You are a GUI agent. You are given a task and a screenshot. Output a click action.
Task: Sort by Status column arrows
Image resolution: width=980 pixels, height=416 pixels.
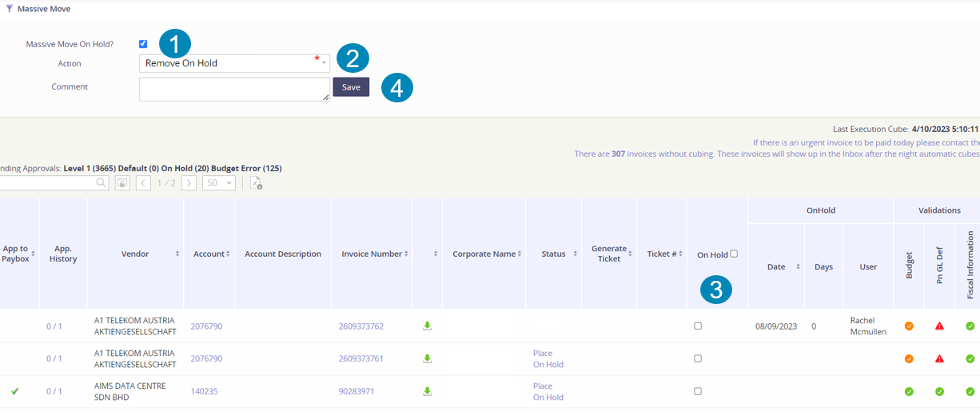(x=576, y=254)
